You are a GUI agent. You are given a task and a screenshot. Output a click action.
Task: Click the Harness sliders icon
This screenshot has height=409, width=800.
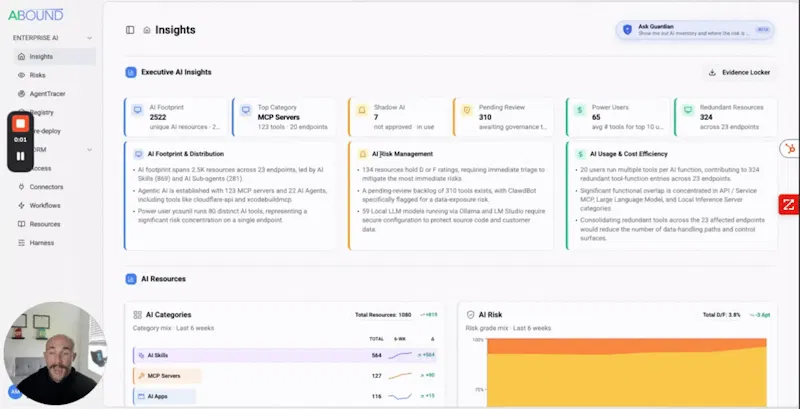pyautogui.click(x=21, y=243)
